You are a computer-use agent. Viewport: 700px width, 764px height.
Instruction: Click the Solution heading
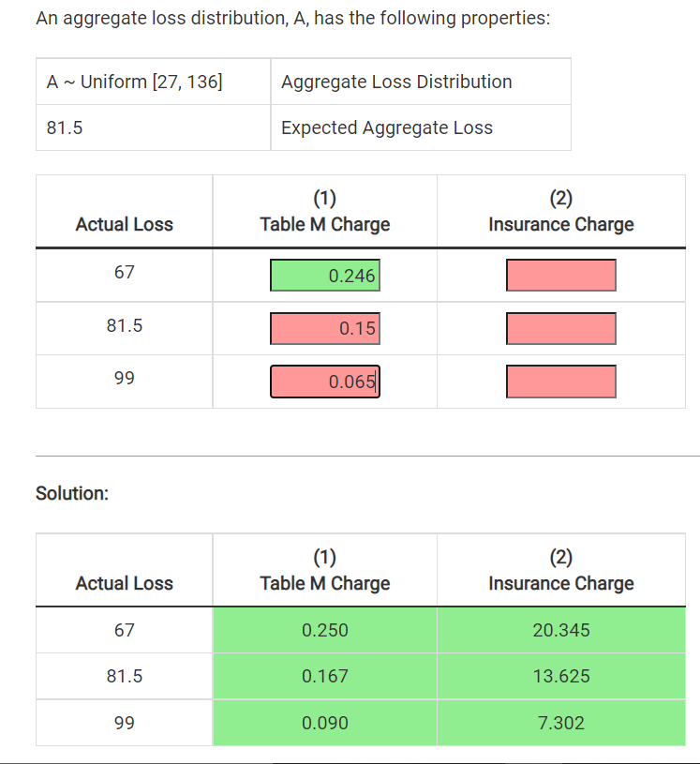tap(72, 493)
